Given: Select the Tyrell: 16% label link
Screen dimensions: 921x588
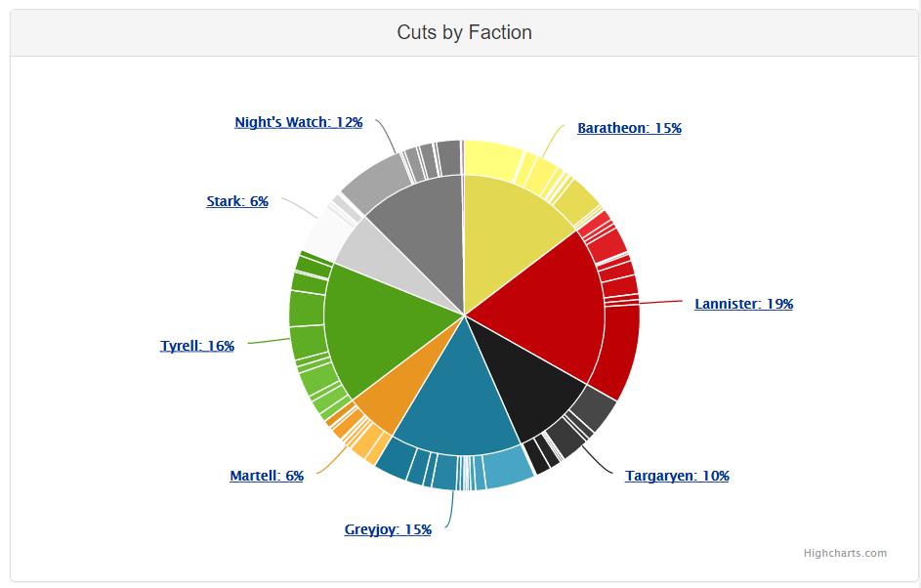Looking at the screenshot, I should [197, 346].
